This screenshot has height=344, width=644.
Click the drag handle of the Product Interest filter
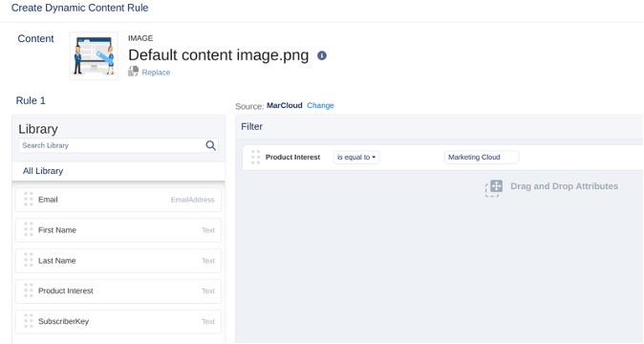pos(255,158)
